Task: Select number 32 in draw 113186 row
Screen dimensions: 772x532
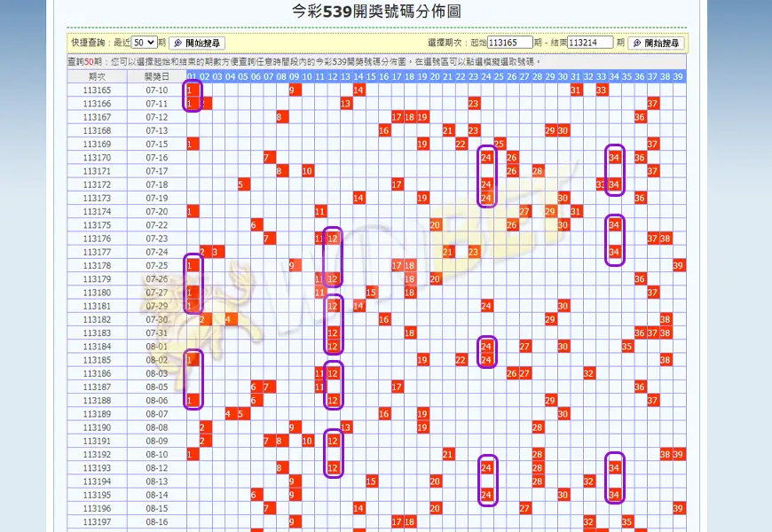Action: pyautogui.click(x=588, y=373)
